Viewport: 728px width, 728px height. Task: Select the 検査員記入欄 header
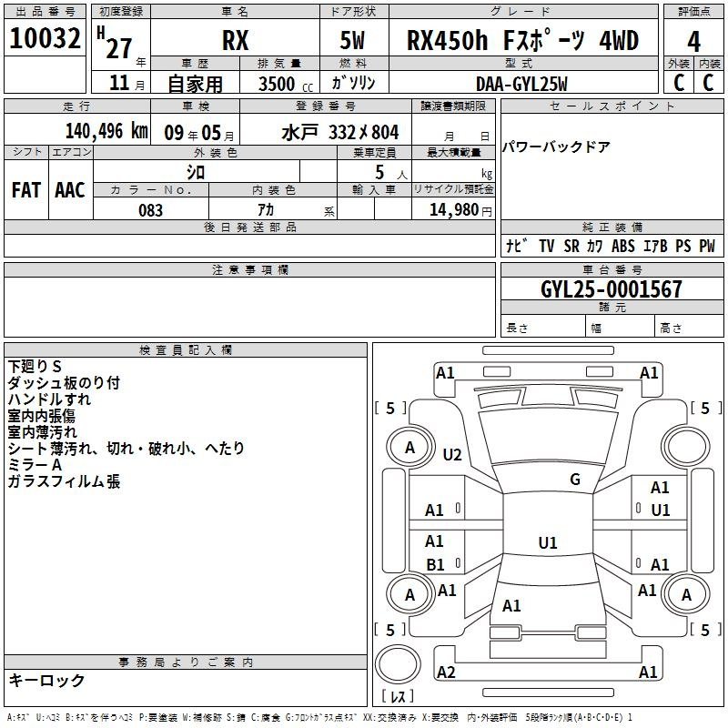pos(186,350)
